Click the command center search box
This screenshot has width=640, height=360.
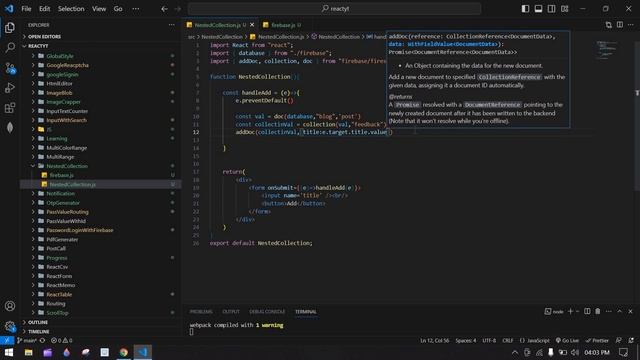click(x=334, y=9)
